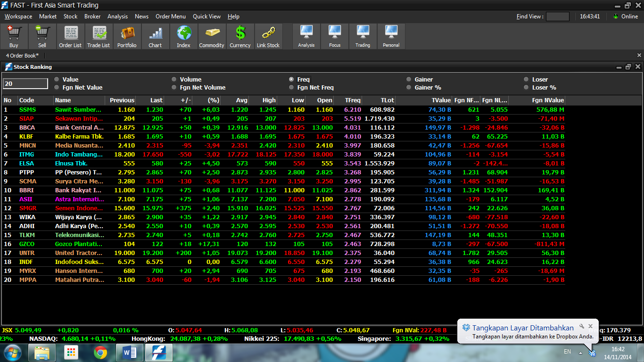This screenshot has height=362, width=644.
Task: Open the Trade List toolbar icon
Action: pos(99,37)
